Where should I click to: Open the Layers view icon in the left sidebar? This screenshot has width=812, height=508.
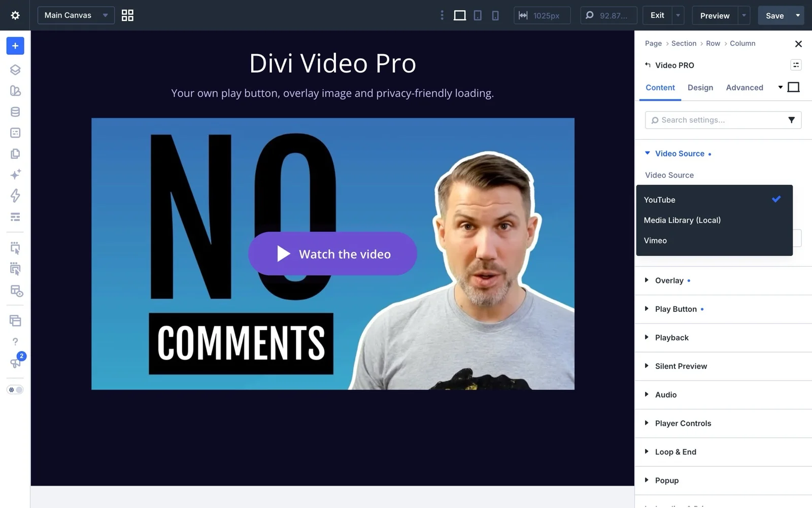(15, 70)
